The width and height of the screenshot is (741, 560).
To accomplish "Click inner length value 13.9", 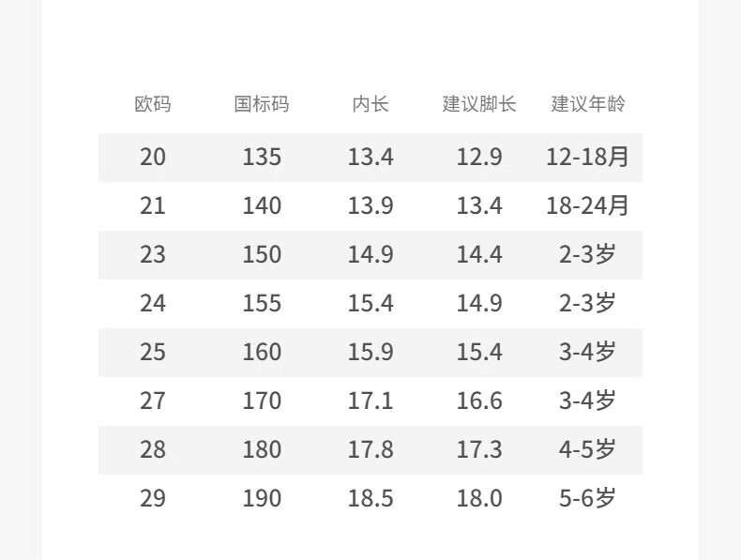I will coord(370,205).
